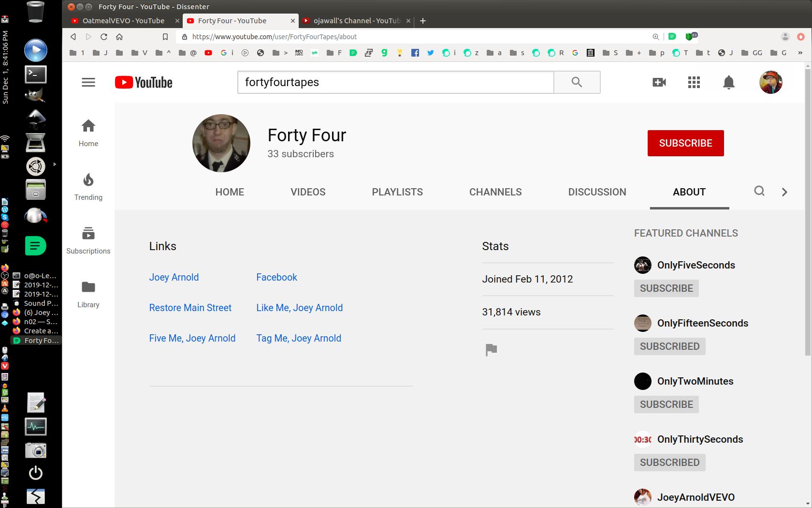
Task: Open the account avatar menu
Action: tap(771, 82)
